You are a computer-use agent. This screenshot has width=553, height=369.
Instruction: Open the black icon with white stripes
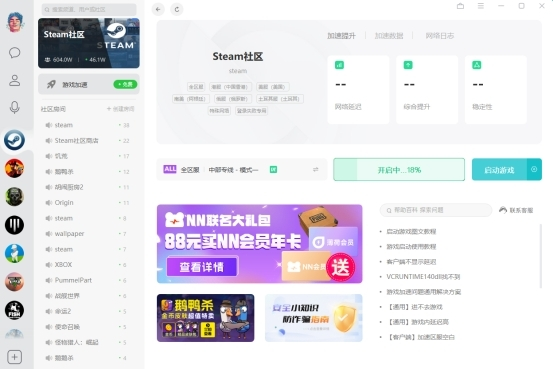(14, 225)
